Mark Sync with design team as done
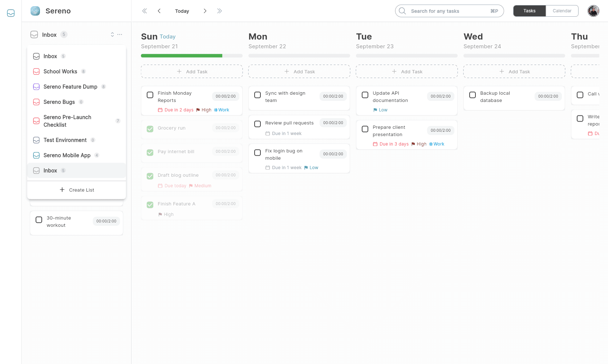Image resolution: width=608 pixels, height=364 pixels. click(x=258, y=95)
